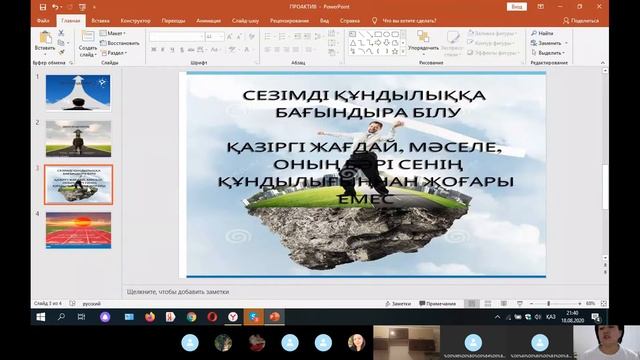The height and width of the screenshot is (360, 640).
Task: Collapse the ribbon with the chevron
Action: point(603,62)
